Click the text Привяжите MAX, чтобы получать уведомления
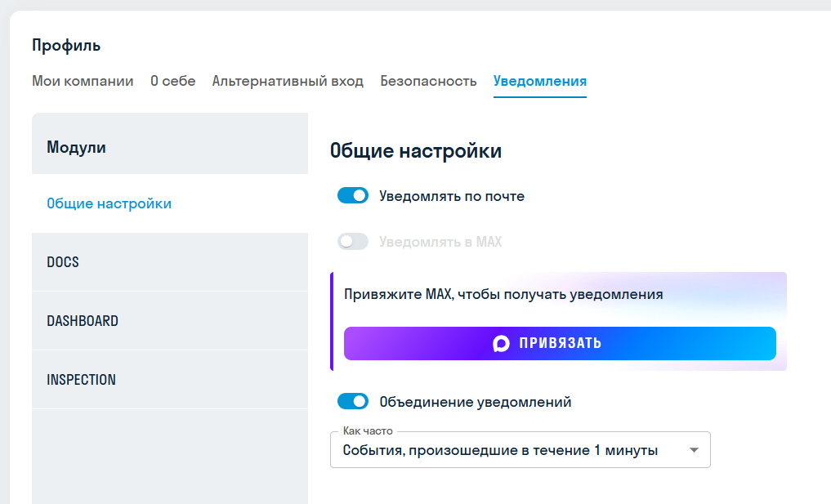This screenshot has height=504, width=831. point(503,294)
